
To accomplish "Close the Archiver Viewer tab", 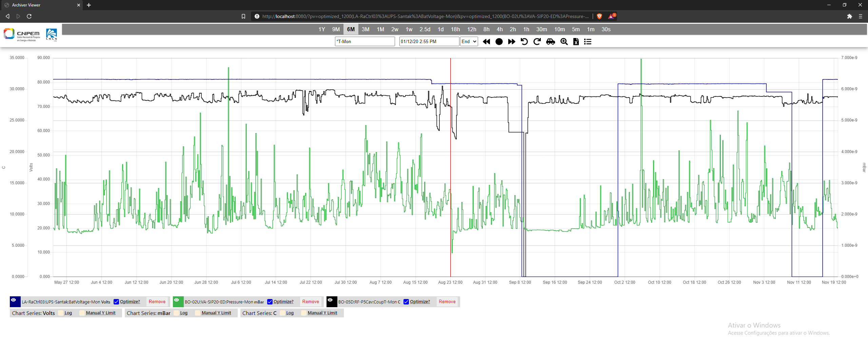I will click(x=79, y=5).
